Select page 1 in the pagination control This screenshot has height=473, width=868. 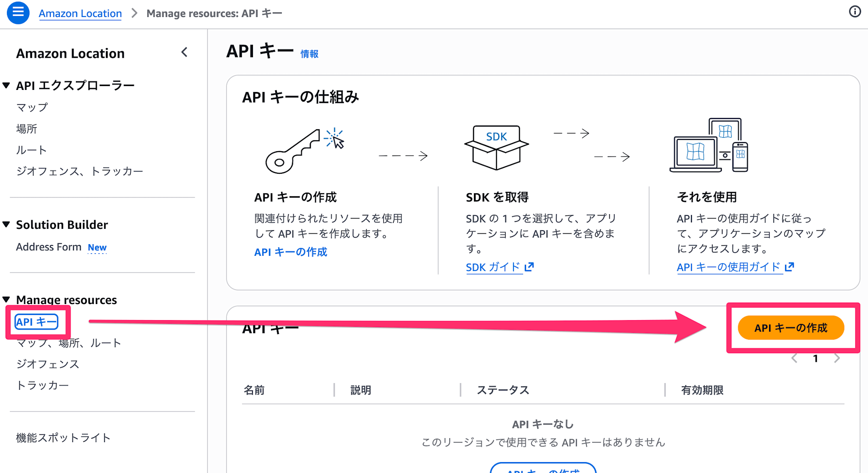tap(816, 358)
